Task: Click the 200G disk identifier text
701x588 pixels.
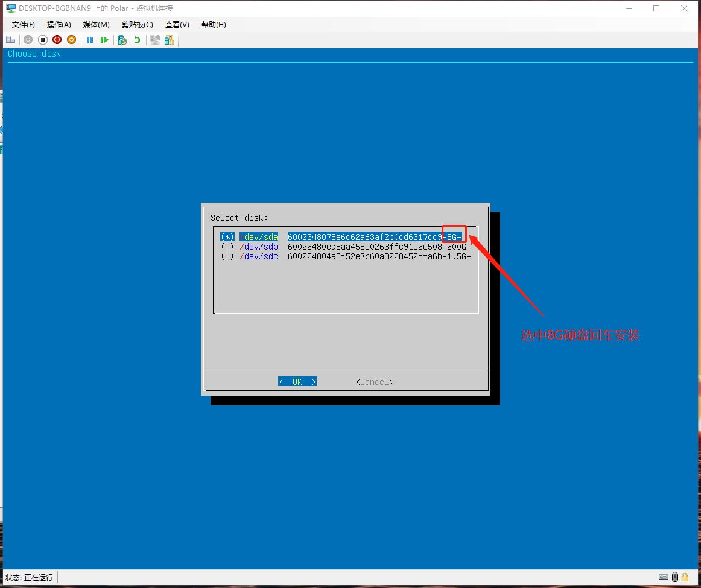Action: [x=379, y=247]
